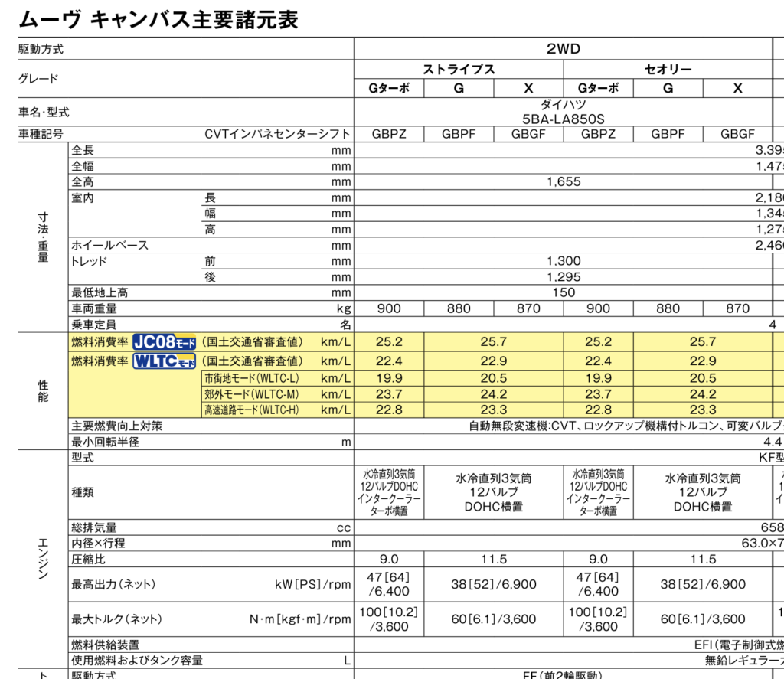
Task: Select the 高速道路モード (WLTC-H) row label
Action: tap(251, 410)
